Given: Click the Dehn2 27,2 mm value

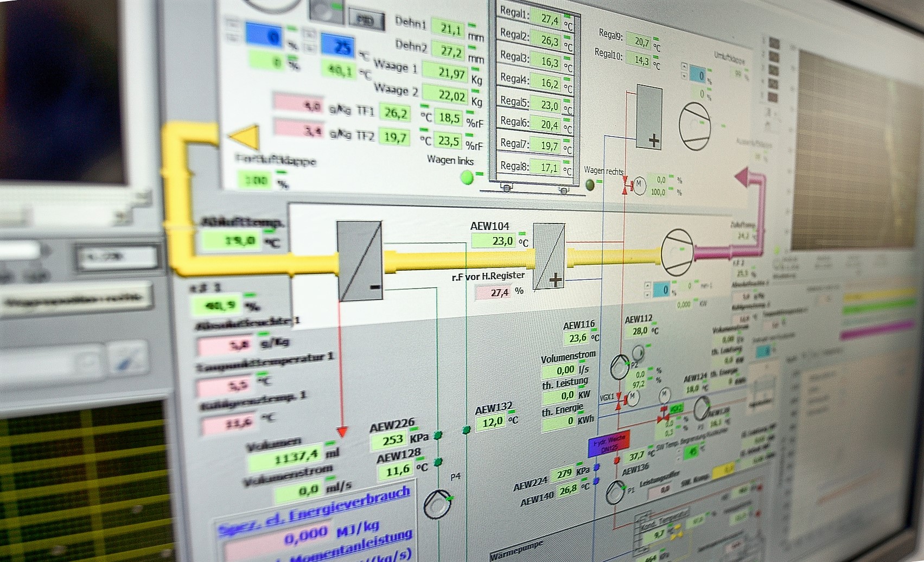Looking at the screenshot, I should [x=448, y=51].
